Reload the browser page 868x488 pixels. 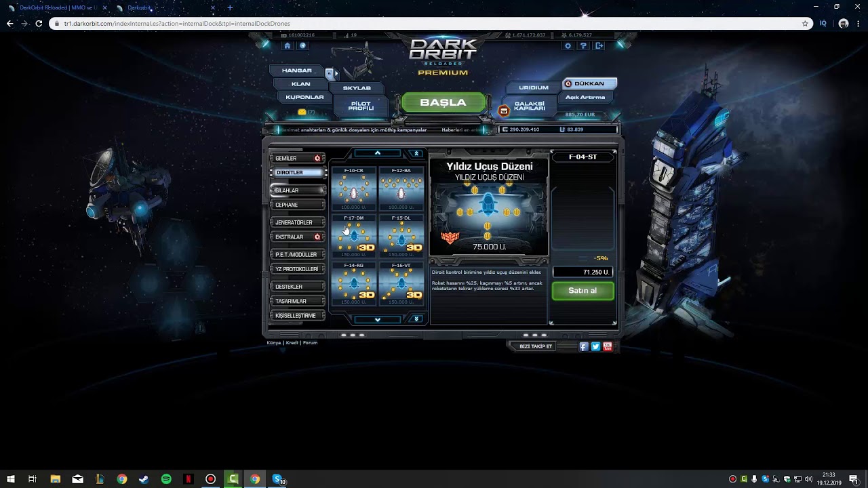click(x=39, y=23)
